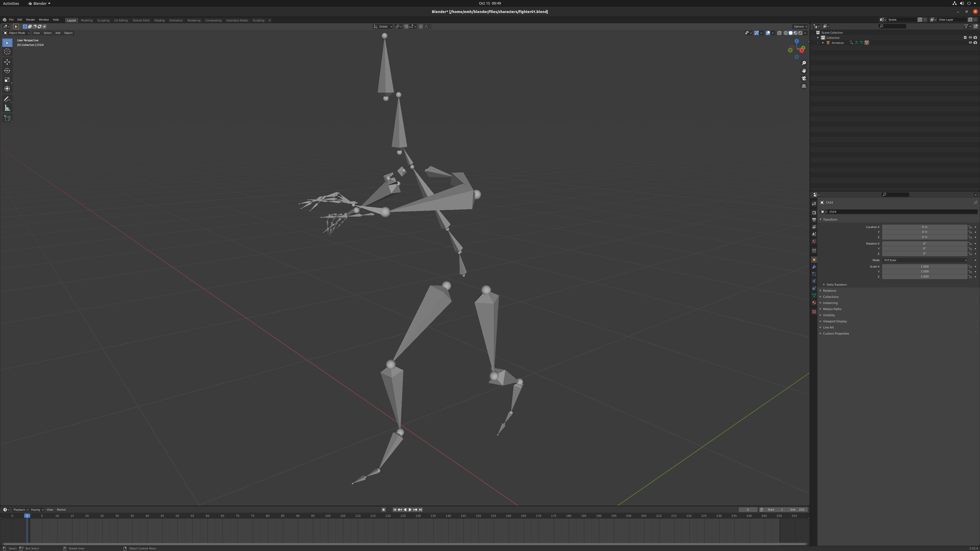980x551 pixels.
Task: Open the Render menu
Action: tap(30, 20)
